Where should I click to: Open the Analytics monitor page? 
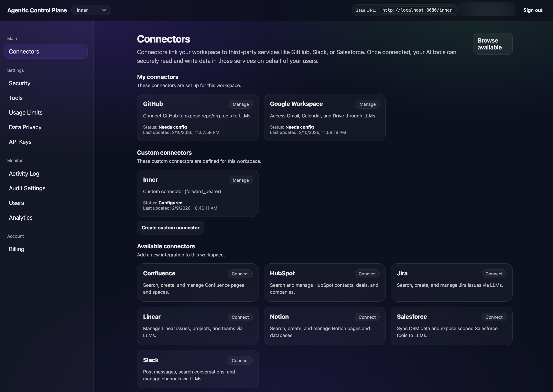pyautogui.click(x=21, y=217)
